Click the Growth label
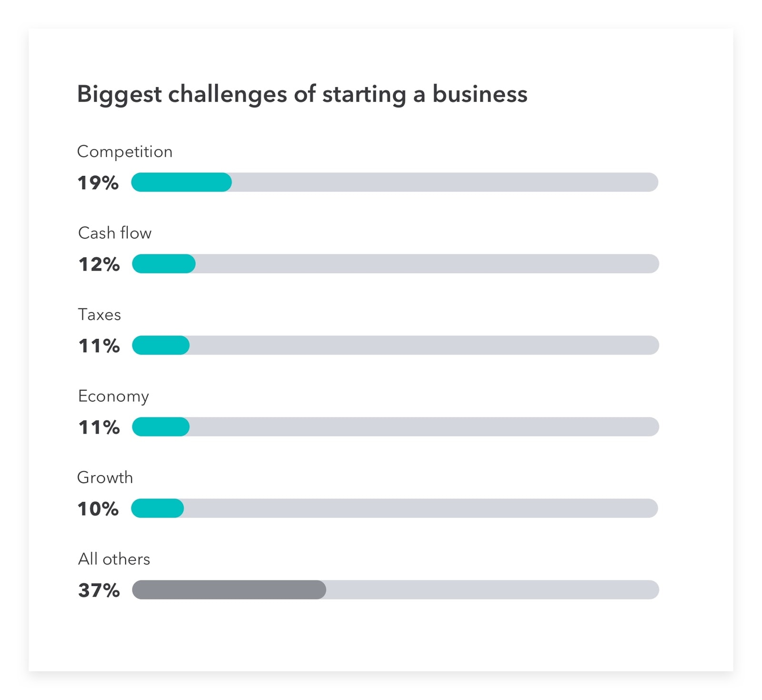Screen dimensions: 762x700 tap(105, 477)
